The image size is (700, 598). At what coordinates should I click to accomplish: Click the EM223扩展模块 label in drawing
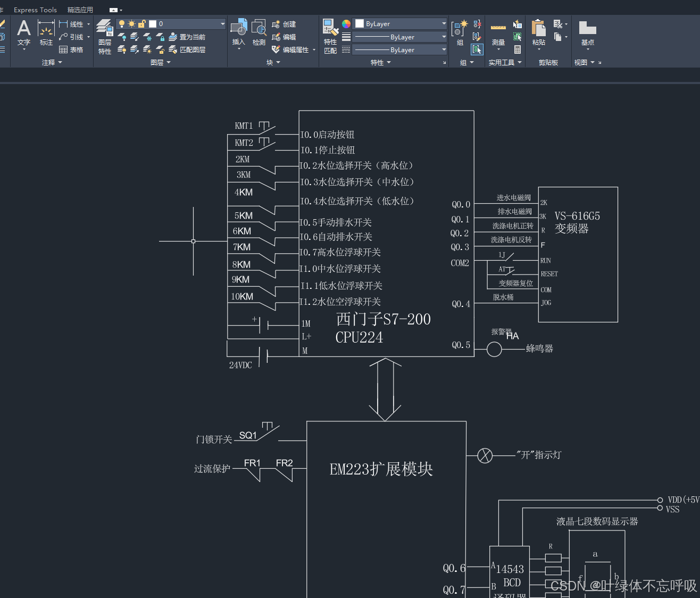381,469
